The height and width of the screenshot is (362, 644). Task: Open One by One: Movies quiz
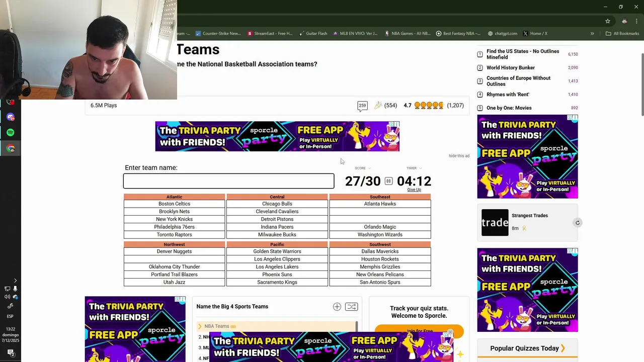[x=509, y=108]
